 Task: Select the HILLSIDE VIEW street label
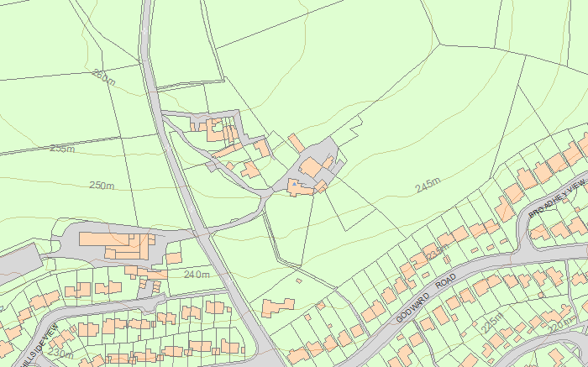[x=40, y=346]
